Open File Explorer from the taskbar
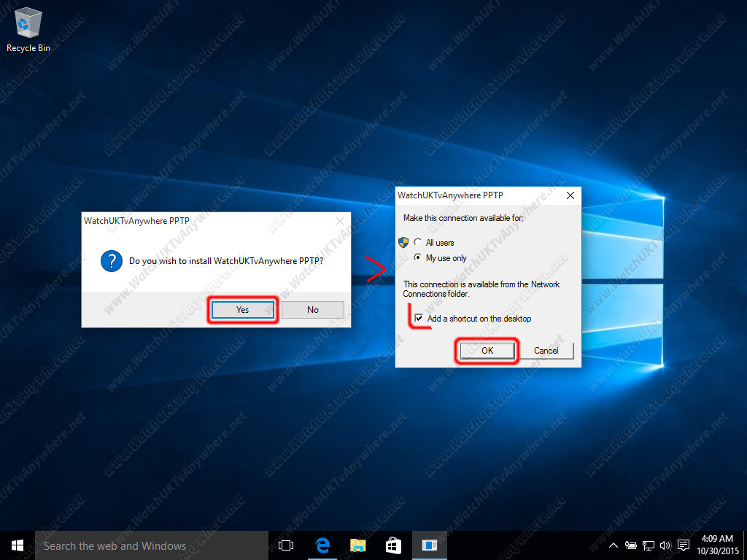The height and width of the screenshot is (560, 747). [357, 545]
